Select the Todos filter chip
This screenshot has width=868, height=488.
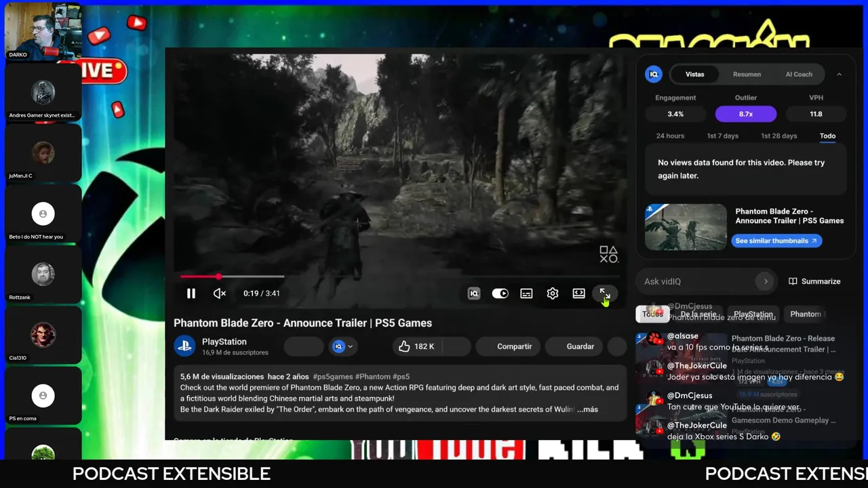(x=652, y=314)
